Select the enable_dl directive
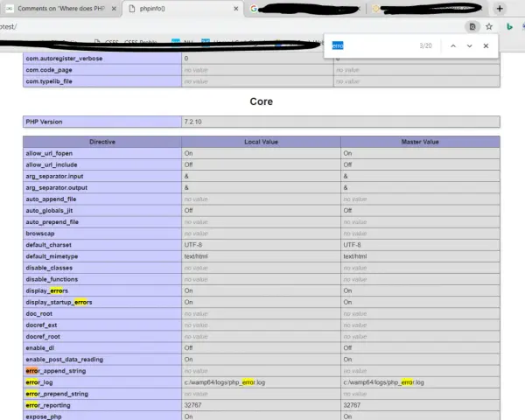 (40, 348)
